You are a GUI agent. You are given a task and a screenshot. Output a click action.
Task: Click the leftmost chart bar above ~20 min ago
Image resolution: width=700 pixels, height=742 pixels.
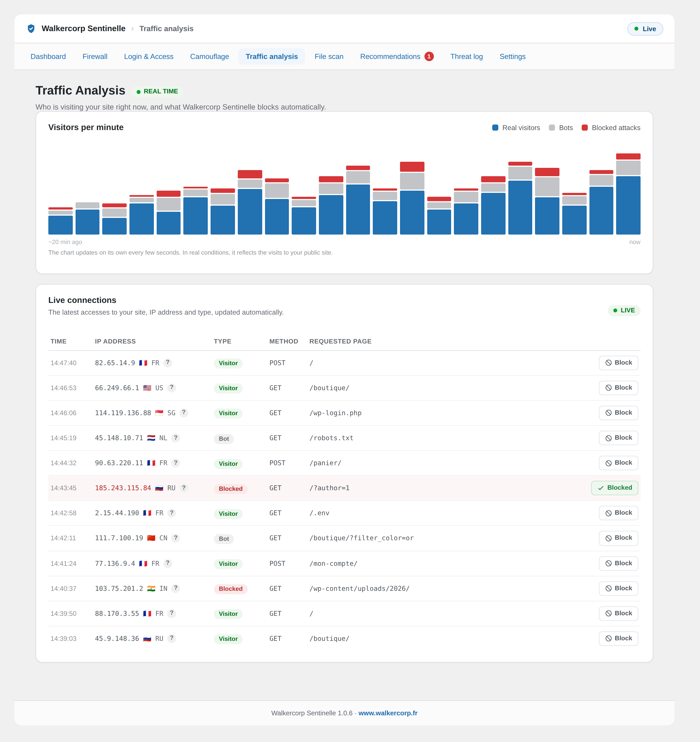click(x=61, y=221)
